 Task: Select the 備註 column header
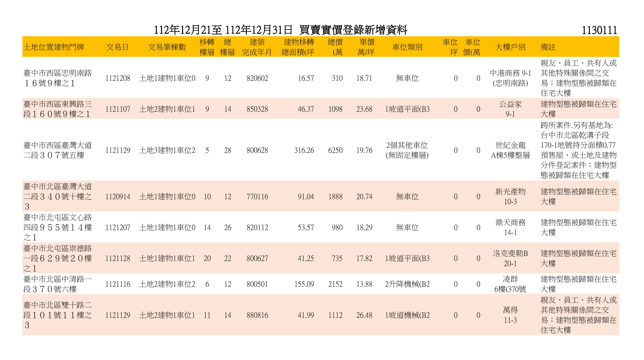548,47
